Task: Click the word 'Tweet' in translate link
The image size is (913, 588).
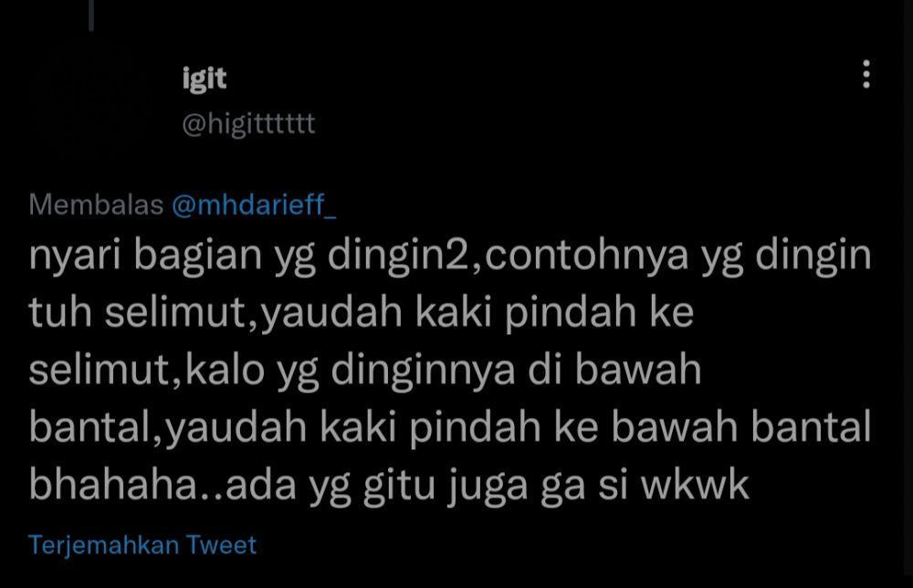Action: [221, 545]
